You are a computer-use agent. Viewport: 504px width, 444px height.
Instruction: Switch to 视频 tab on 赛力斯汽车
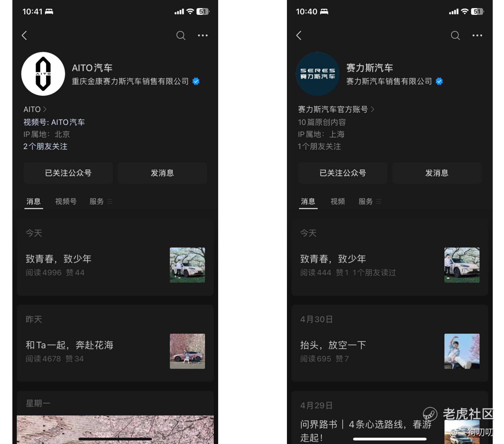(338, 202)
